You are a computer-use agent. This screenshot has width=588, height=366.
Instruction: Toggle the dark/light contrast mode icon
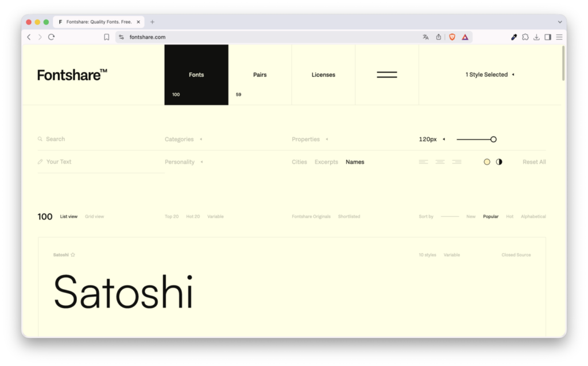pos(499,162)
